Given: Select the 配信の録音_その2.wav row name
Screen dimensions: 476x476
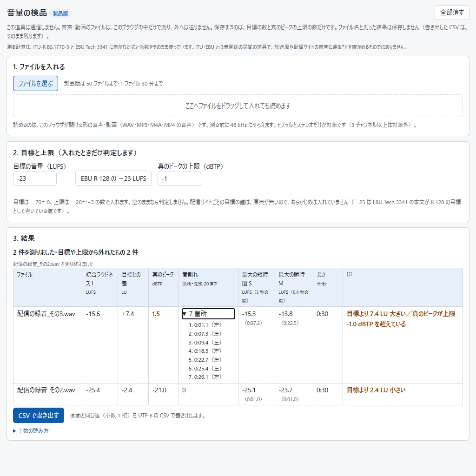Looking at the screenshot, I should (x=46, y=390).
